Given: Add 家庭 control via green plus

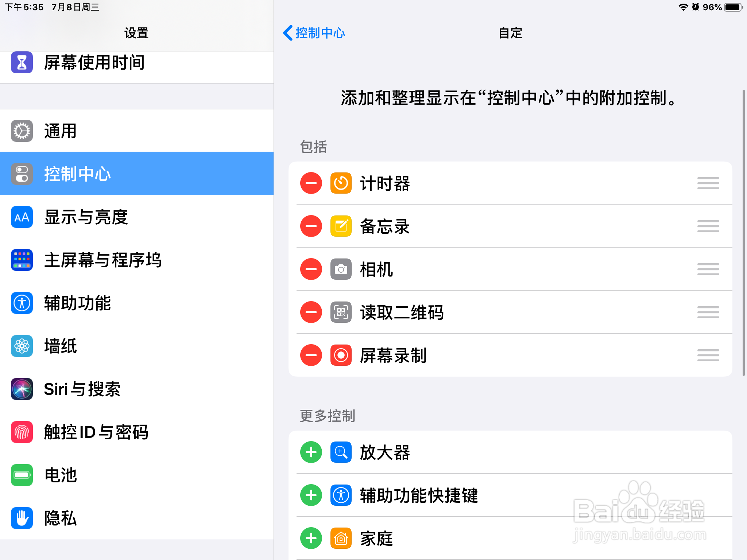Looking at the screenshot, I should 310,538.
